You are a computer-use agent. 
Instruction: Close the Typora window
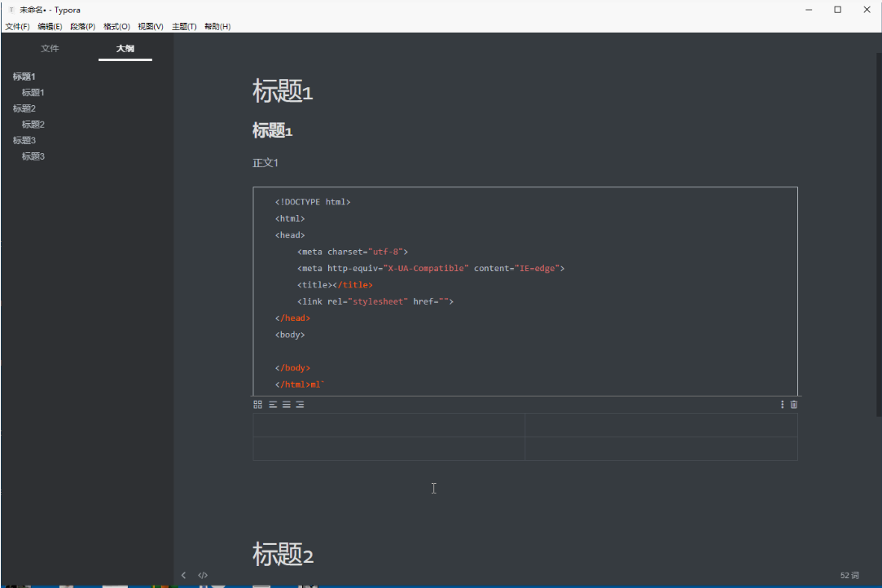[x=867, y=10]
